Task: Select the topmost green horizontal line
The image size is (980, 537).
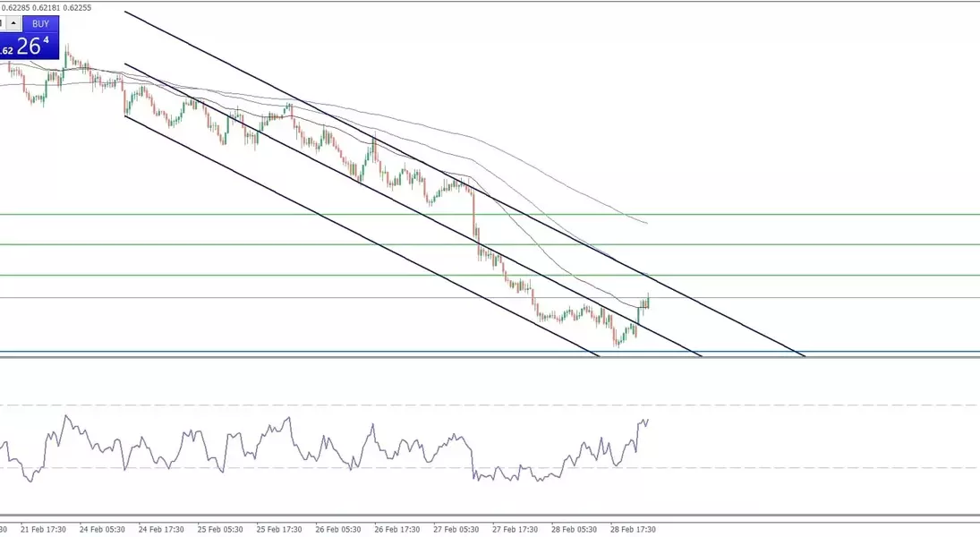Action: [805, 215]
